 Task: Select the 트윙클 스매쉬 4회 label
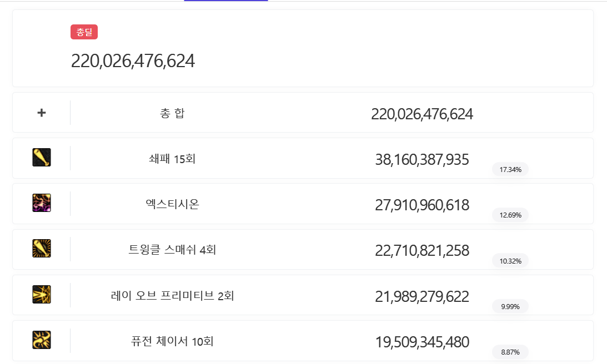(x=172, y=250)
